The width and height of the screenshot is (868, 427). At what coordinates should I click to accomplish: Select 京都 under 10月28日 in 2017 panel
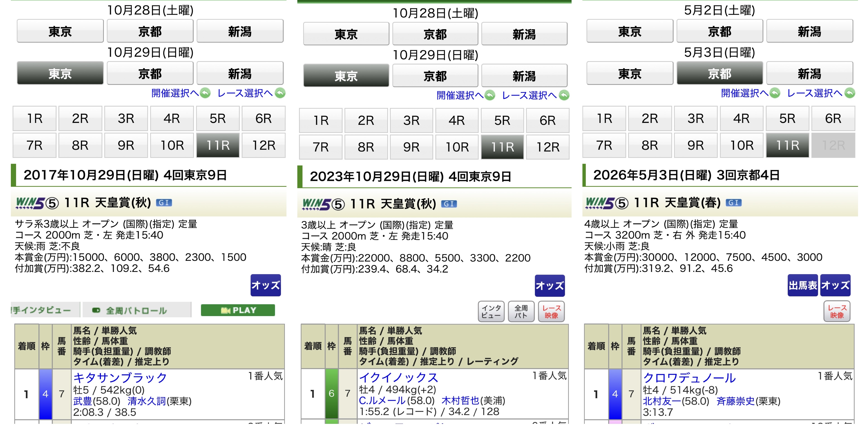pos(150,31)
